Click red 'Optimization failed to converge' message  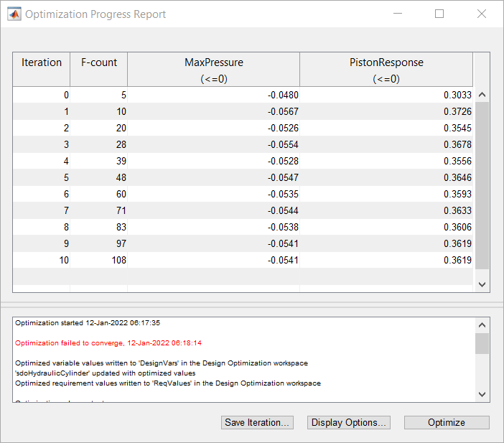tap(108, 343)
